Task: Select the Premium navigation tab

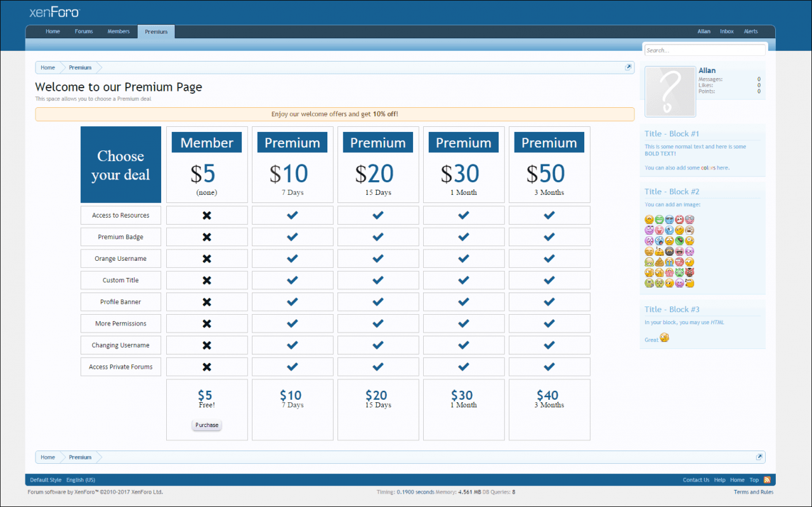Action: click(156, 32)
